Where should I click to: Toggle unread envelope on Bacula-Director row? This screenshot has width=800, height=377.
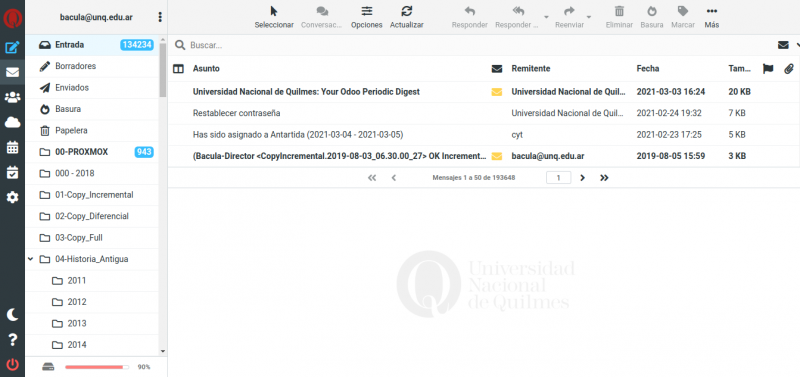click(x=496, y=156)
